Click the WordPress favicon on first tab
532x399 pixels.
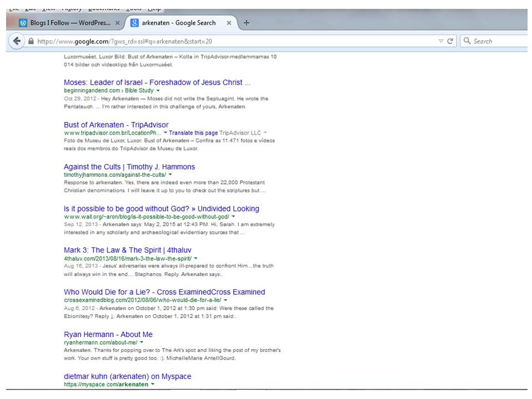[x=23, y=23]
